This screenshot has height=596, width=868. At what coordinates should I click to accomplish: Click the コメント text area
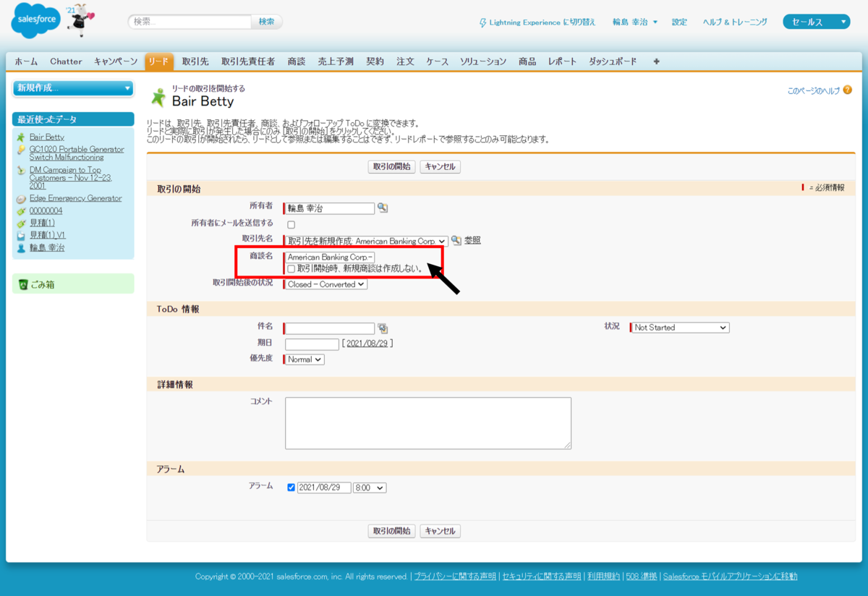[428, 423]
